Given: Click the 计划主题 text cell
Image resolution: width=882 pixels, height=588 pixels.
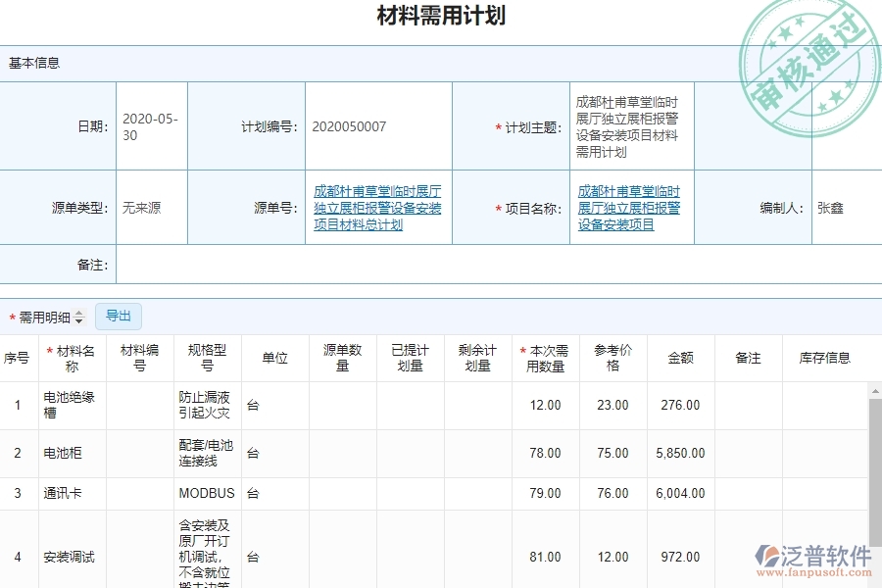Looking at the screenshot, I should [x=628, y=124].
